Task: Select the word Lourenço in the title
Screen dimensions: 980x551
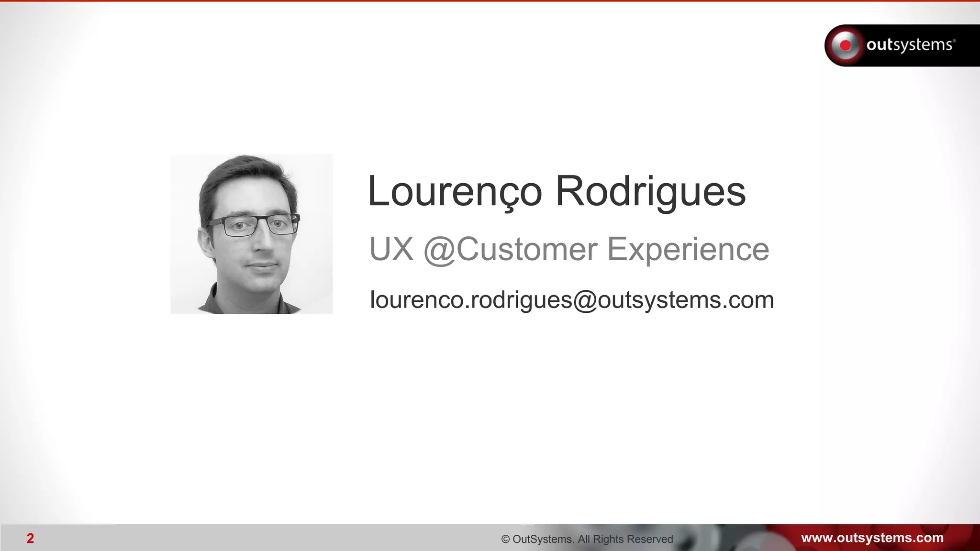Action: (x=455, y=191)
